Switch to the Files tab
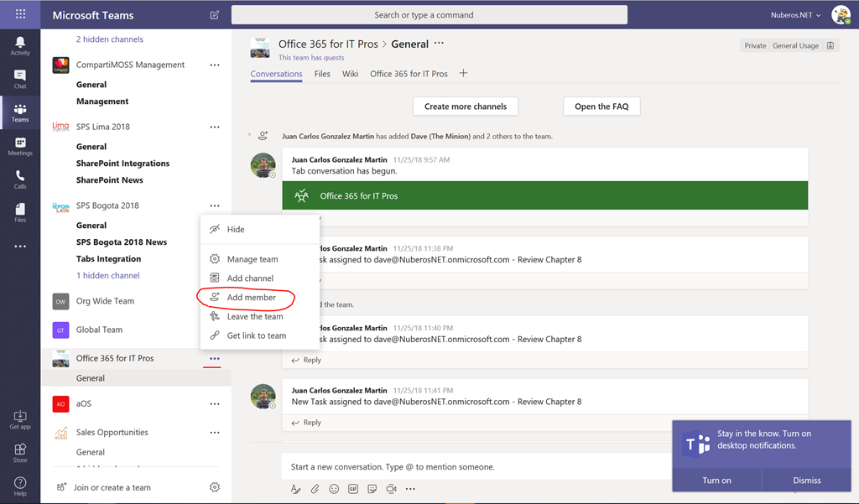This screenshot has height=504, width=859. coord(322,74)
